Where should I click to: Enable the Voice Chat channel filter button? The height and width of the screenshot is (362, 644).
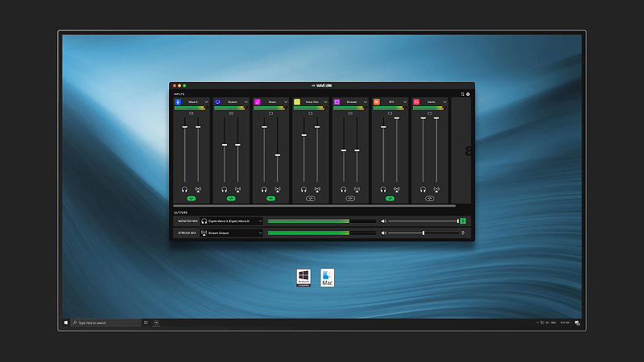point(310,197)
